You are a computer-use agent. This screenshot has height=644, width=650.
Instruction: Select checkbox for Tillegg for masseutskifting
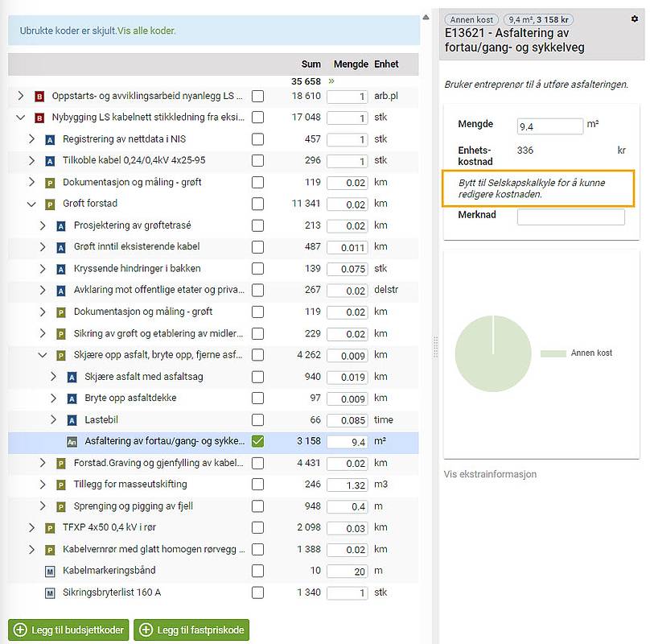(257, 485)
